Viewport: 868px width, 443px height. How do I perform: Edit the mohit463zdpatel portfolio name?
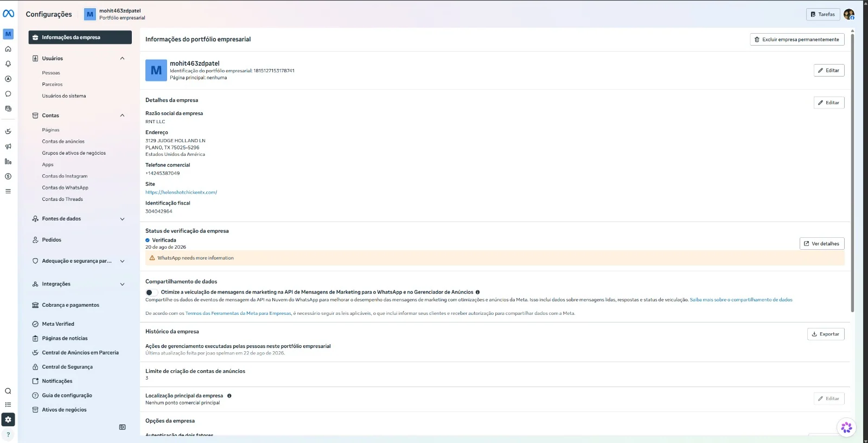point(829,71)
